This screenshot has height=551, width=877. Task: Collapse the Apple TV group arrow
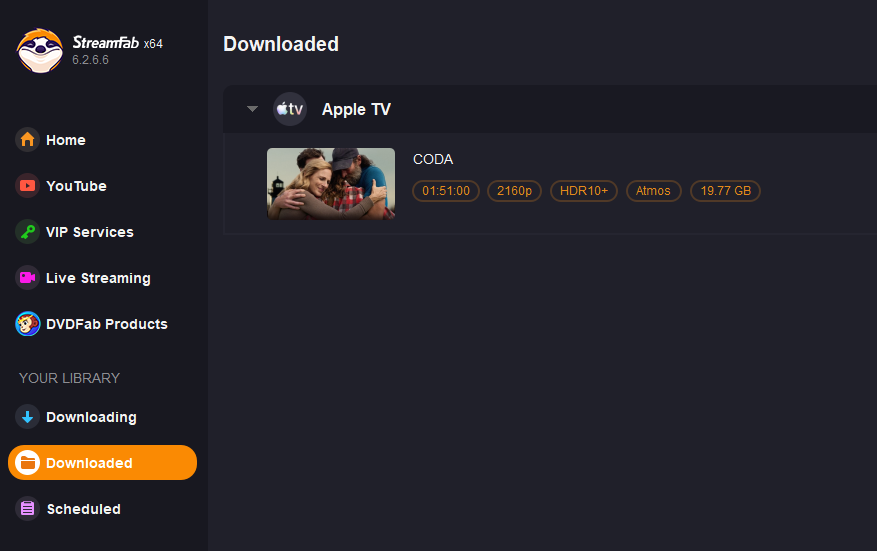point(252,109)
